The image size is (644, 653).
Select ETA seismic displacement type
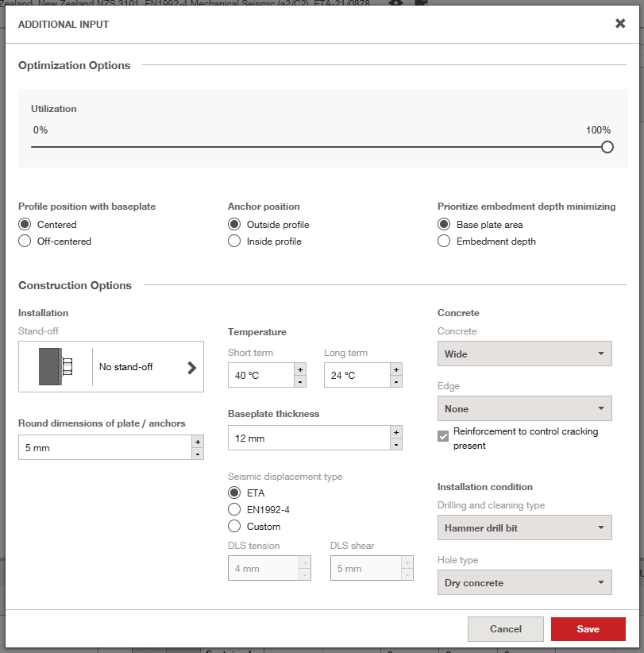[x=234, y=493]
